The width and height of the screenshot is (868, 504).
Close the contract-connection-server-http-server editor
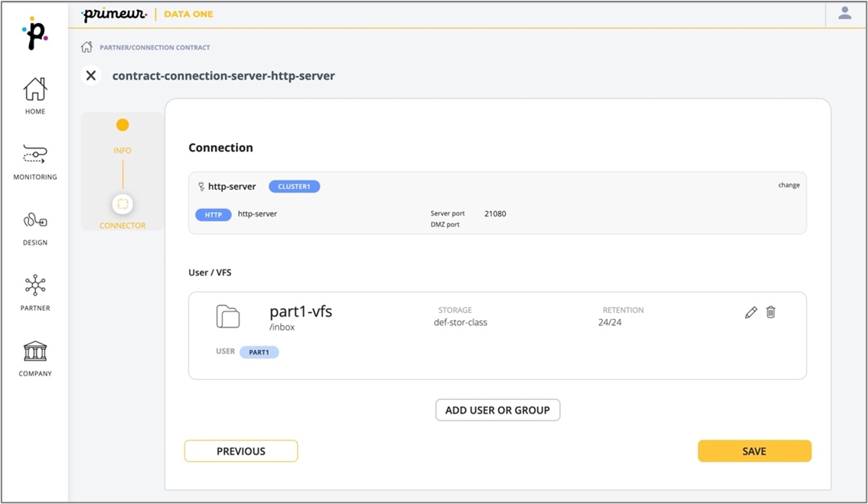pos(91,76)
